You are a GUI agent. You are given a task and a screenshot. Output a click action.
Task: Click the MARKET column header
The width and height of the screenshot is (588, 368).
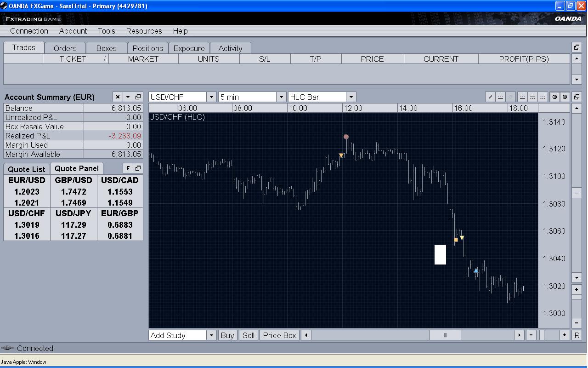143,59
